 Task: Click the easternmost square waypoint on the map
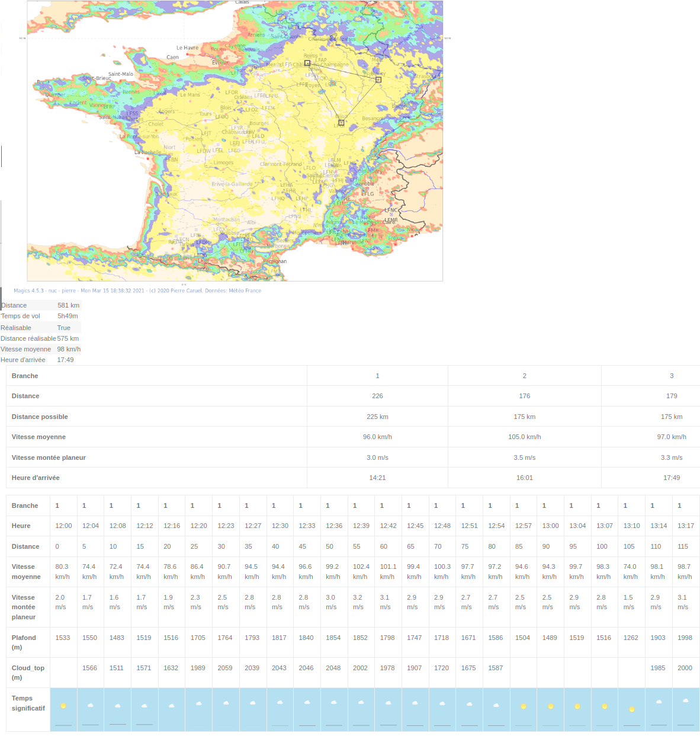pyautogui.click(x=378, y=79)
